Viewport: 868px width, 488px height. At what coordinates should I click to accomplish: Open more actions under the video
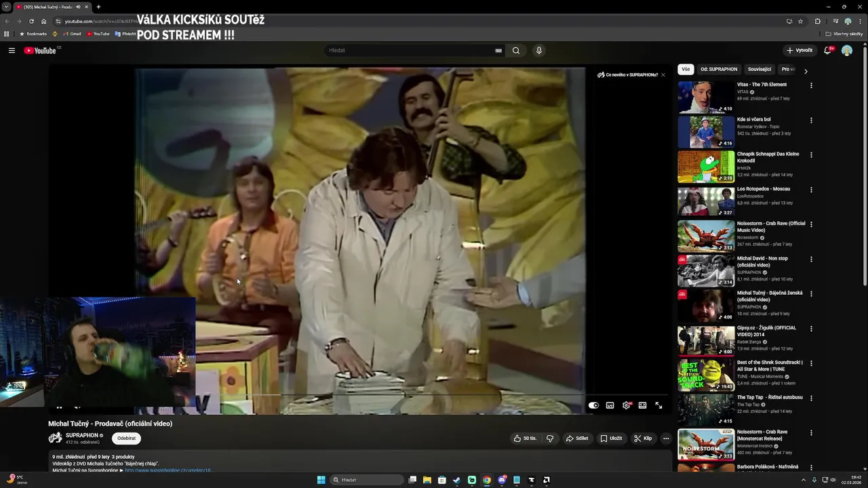click(666, 439)
